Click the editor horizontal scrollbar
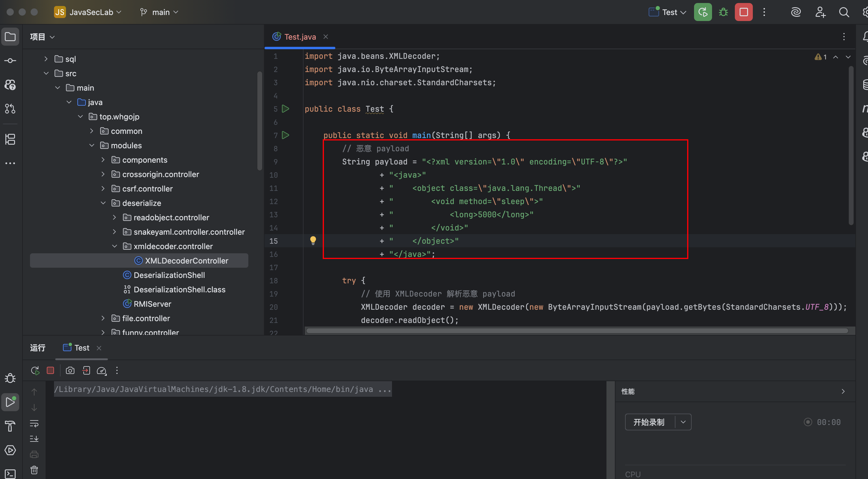Screen dimensions: 868x479 click(x=576, y=331)
